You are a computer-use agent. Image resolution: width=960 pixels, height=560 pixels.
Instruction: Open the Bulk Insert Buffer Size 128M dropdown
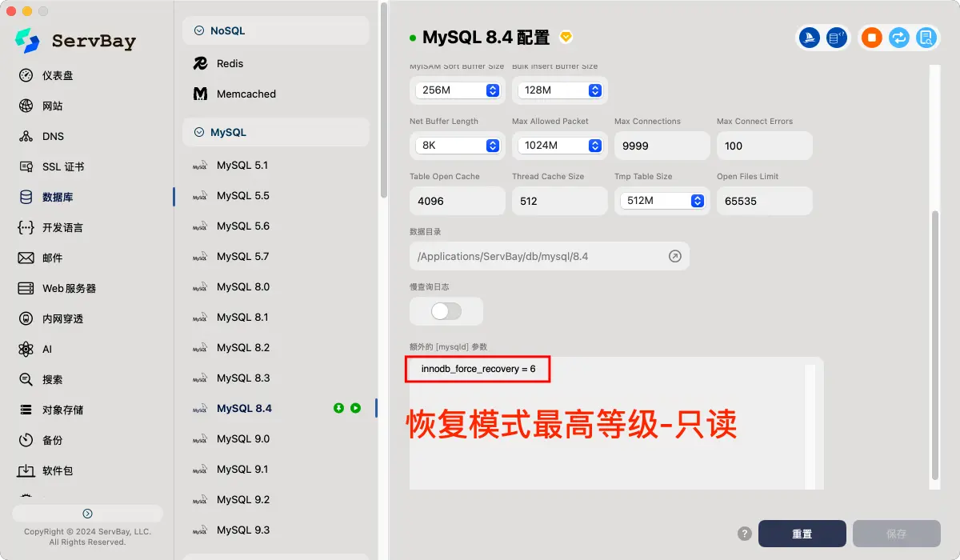coord(560,90)
